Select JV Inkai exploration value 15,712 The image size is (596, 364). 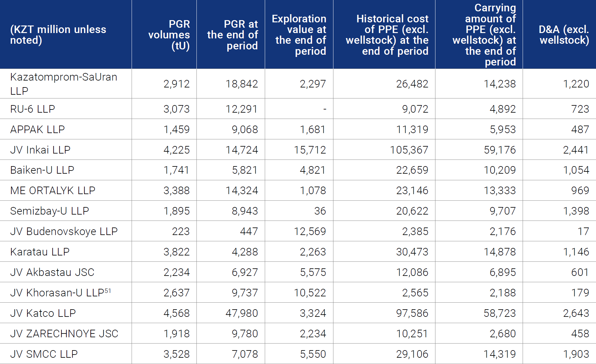click(310, 150)
